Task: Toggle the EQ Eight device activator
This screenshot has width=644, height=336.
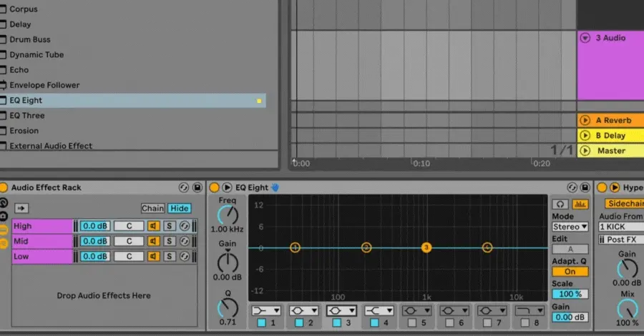Action: pos(214,187)
